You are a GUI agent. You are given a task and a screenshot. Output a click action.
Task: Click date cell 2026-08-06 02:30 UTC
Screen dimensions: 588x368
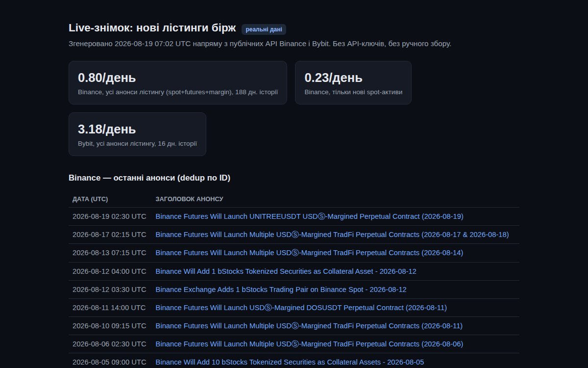(109, 344)
